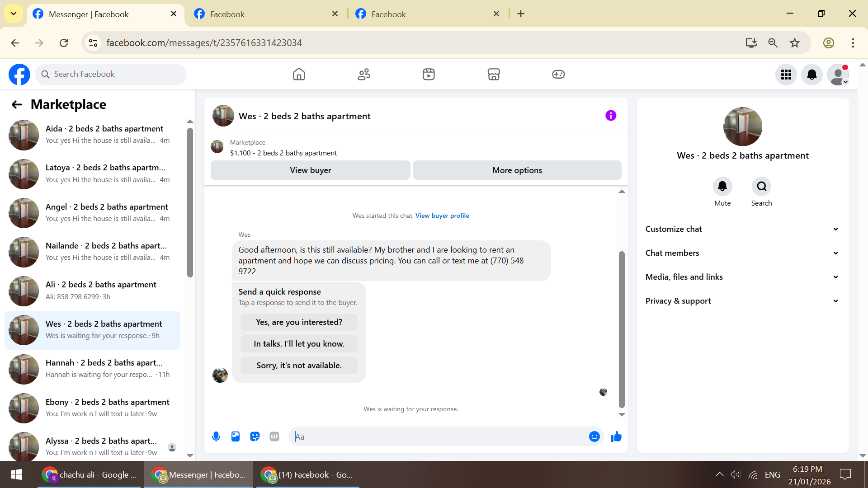Click the Aa message input field
The width and height of the screenshot is (868, 488).
(439, 436)
